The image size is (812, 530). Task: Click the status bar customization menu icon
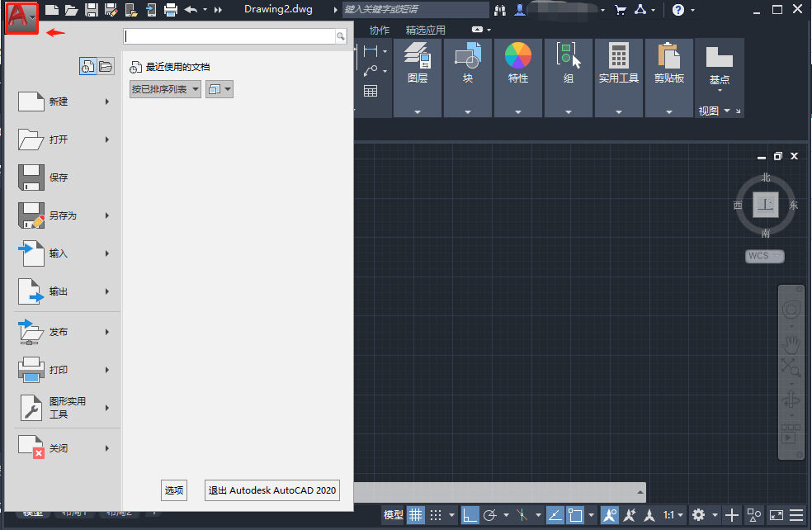[795, 515]
